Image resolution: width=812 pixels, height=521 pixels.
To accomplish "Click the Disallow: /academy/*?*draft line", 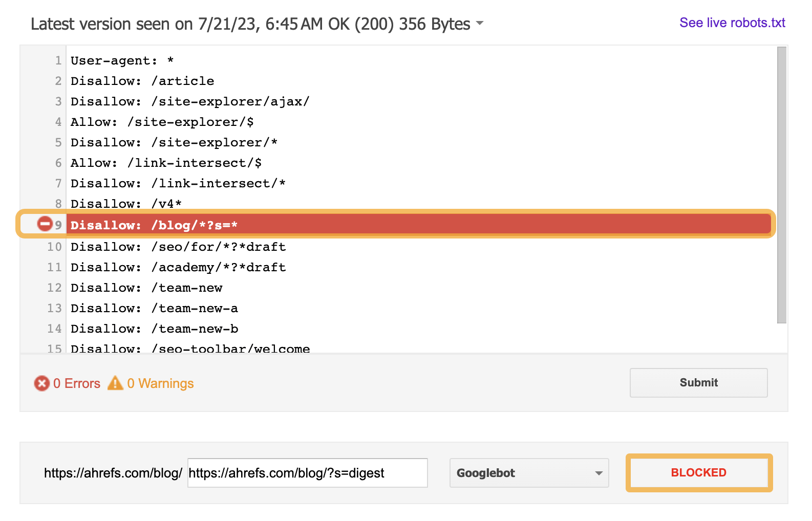I will tap(178, 267).
